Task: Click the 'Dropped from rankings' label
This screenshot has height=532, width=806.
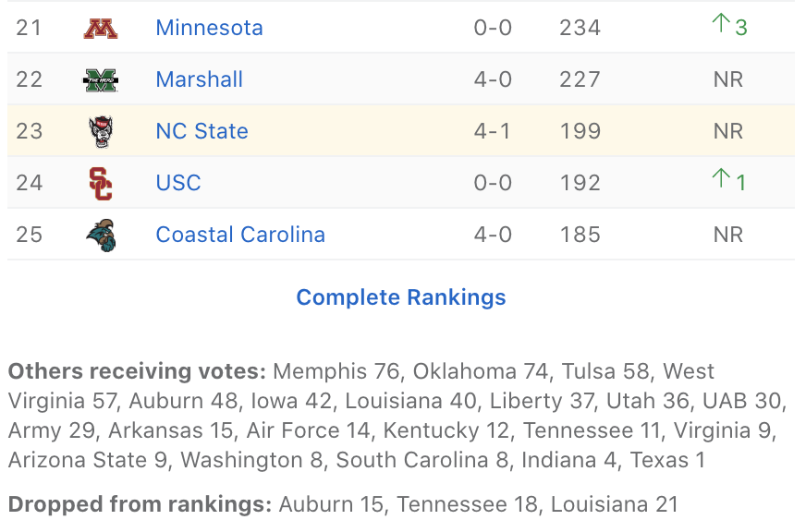Action: 140,504
